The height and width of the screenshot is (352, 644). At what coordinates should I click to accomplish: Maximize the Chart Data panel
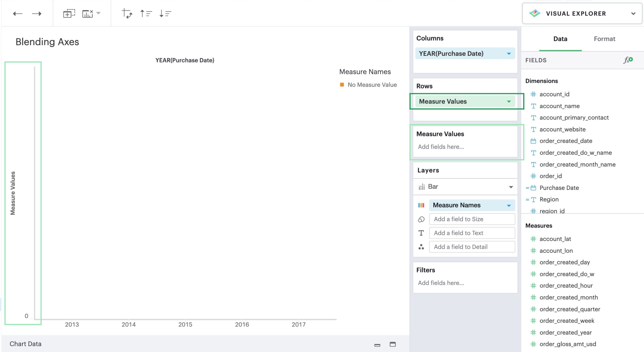tap(393, 344)
